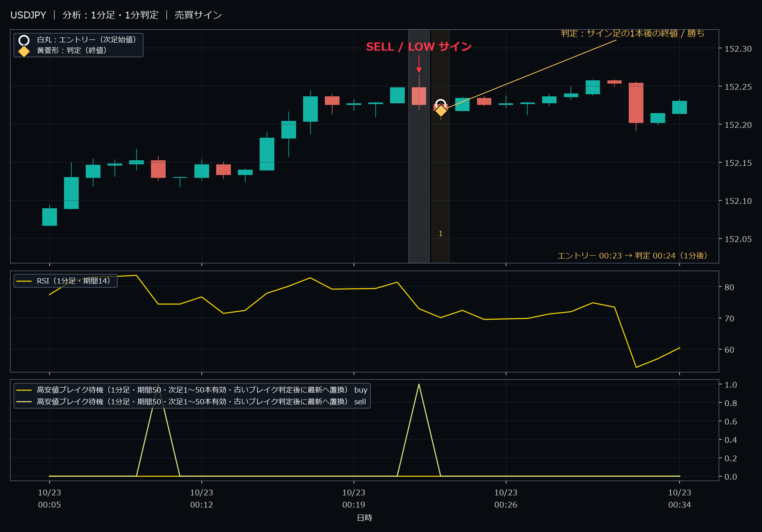Click the 152.05 price axis label
The width and height of the screenshot is (762, 532).
pyautogui.click(x=738, y=239)
